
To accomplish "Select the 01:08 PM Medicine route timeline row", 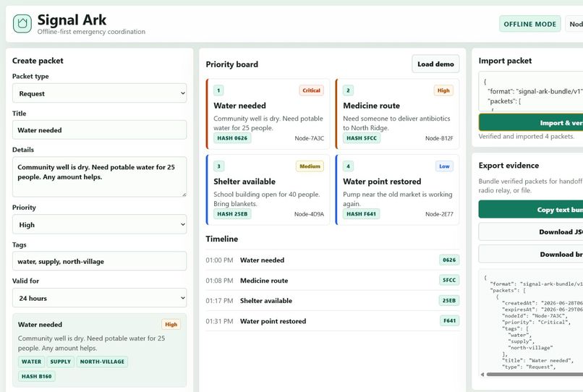I will pyautogui.click(x=333, y=281).
